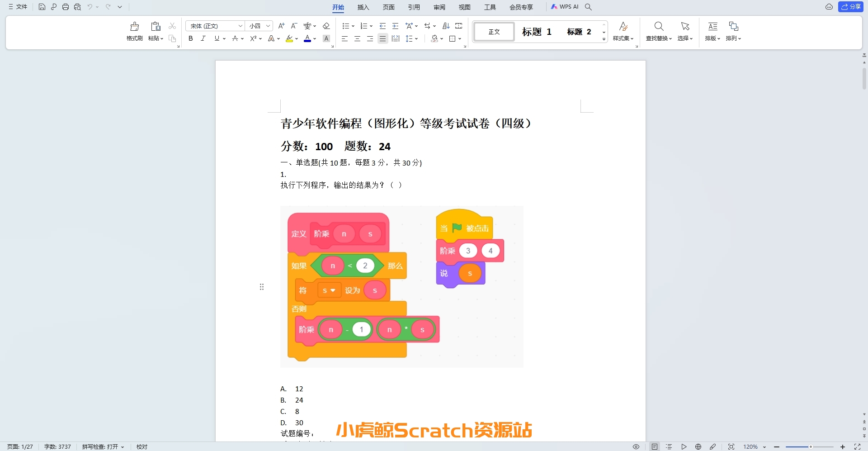
Task: Toggle Underline formatting
Action: tap(217, 39)
